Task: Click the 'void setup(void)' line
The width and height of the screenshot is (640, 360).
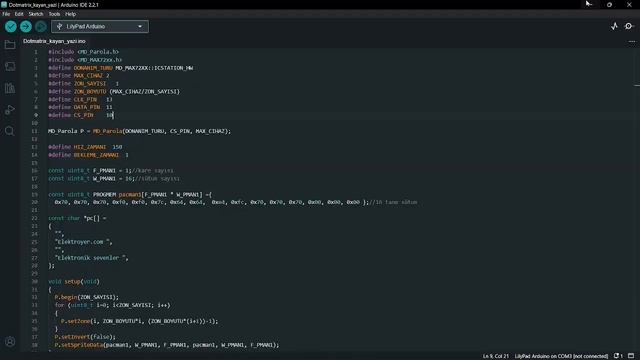Action: point(74,281)
